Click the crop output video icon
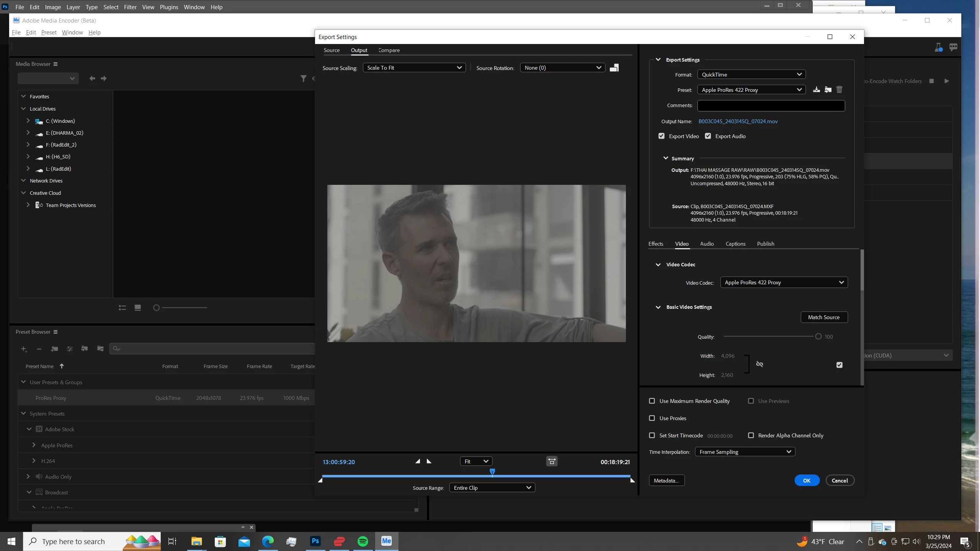 [614, 68]
